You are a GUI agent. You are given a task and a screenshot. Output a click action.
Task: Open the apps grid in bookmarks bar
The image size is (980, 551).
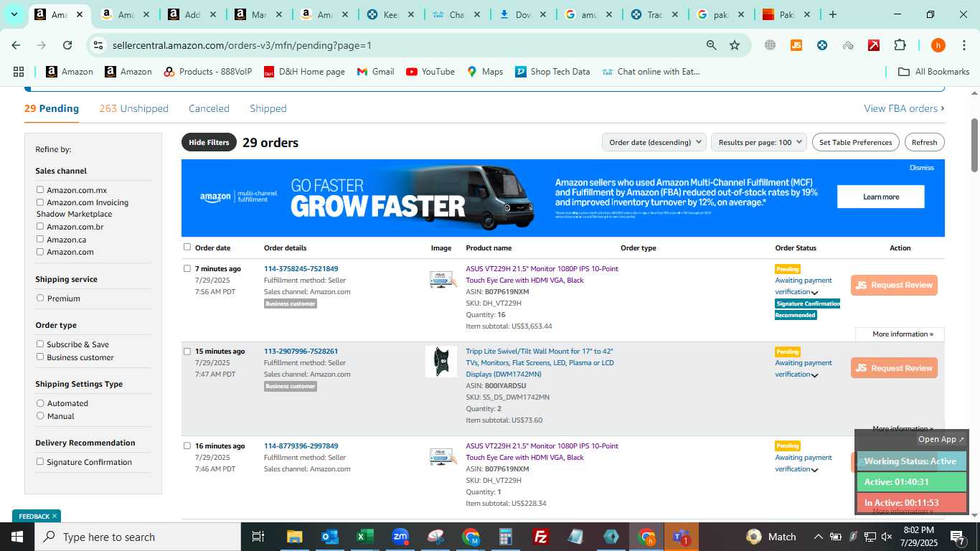pos(19,72)
